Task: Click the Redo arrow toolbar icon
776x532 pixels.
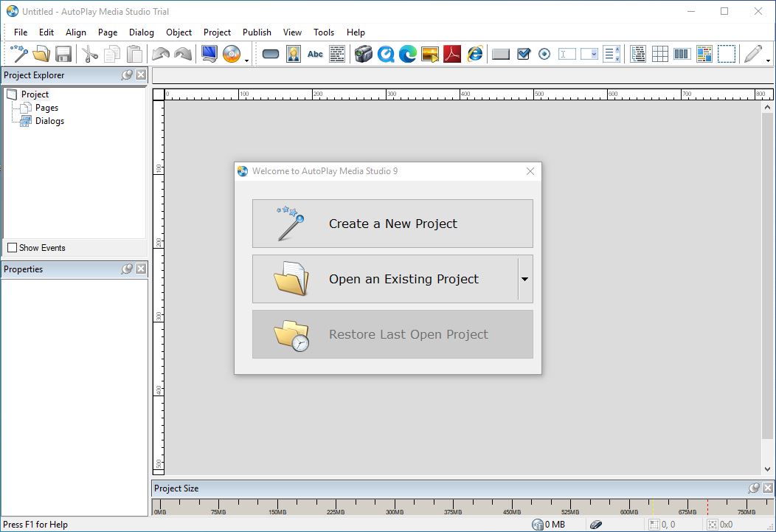Action: (183, 53)
